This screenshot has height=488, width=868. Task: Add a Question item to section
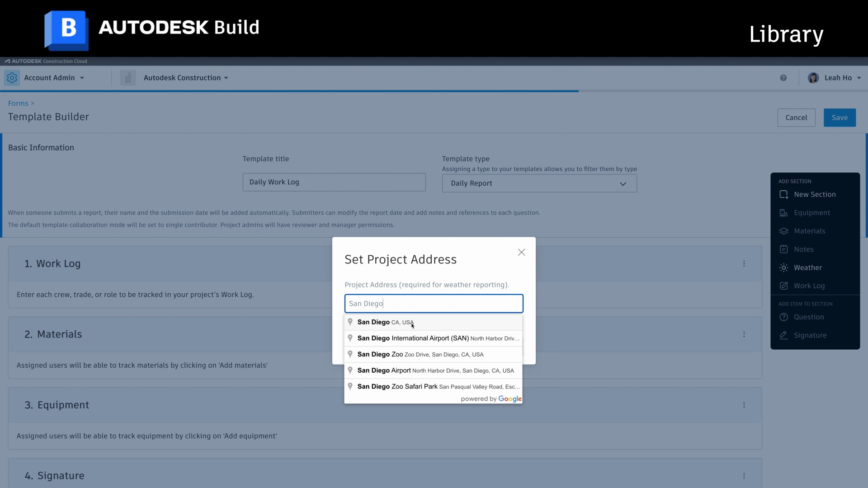coord(808,317)
